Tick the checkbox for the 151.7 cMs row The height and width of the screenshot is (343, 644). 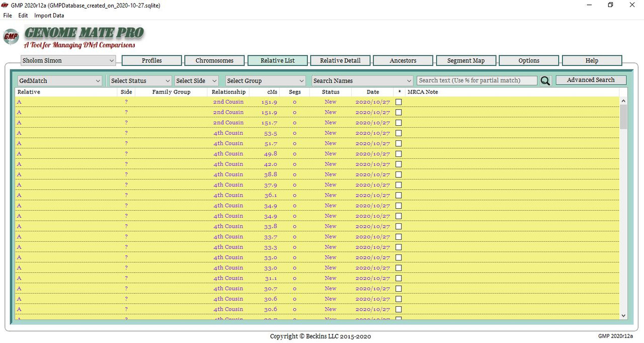click(398, 123)
